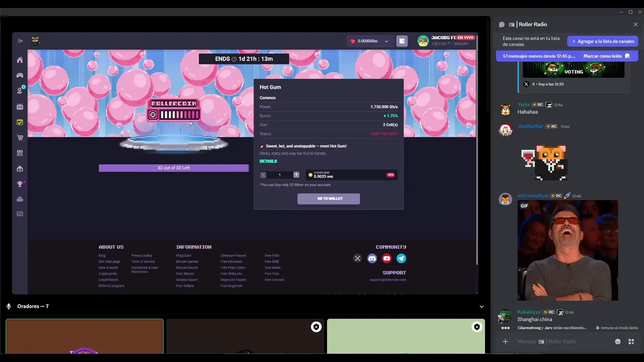This screenshot has height=362, width=644.
Task: Open the Free Dogecoin footer link
Action: pyautogui.click(x=231, y=286)
